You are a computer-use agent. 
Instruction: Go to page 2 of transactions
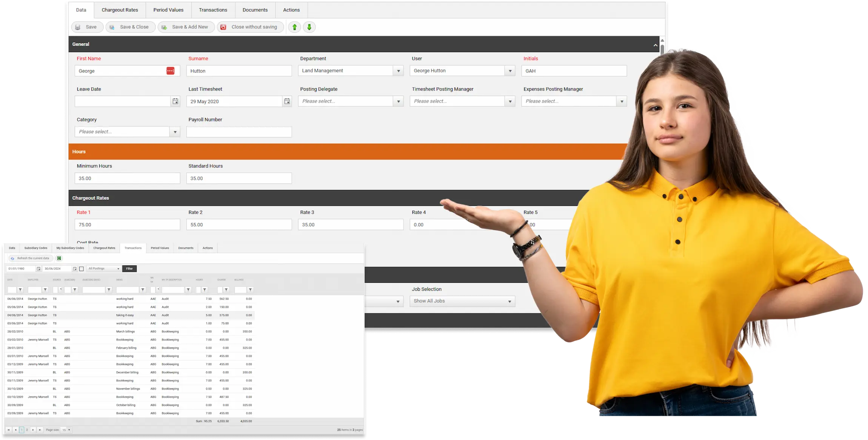[x=27, y=430]
